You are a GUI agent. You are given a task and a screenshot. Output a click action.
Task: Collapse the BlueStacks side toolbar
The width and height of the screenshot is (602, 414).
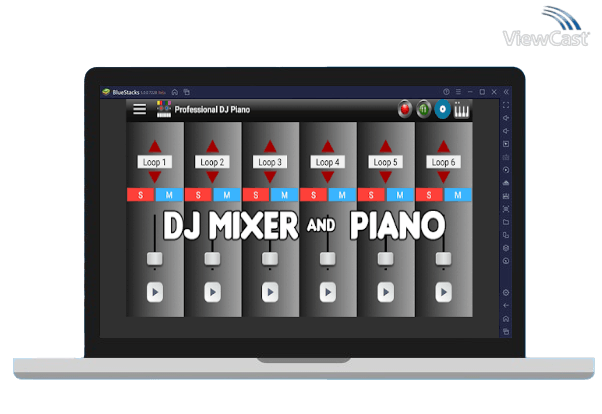click(506, 92)
